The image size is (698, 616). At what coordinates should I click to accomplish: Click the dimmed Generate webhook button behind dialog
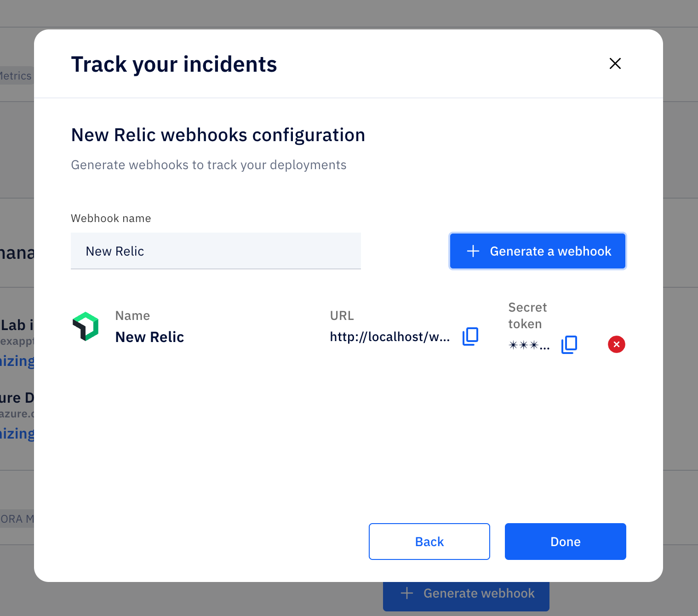click(466, 597)
